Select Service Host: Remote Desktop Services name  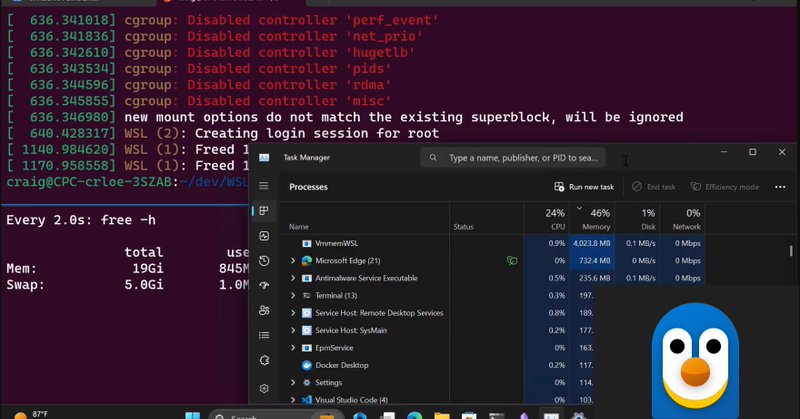[379, 313]
